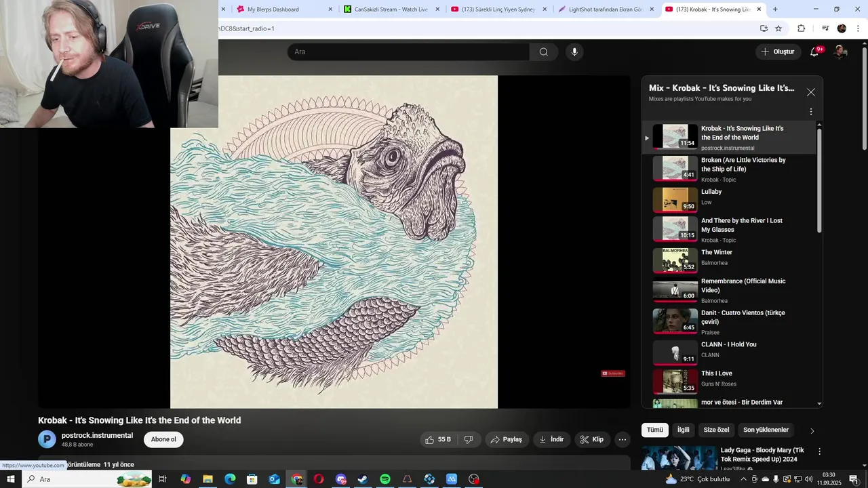
Task: Click the Paylaş share button
Action: (507, 439)
